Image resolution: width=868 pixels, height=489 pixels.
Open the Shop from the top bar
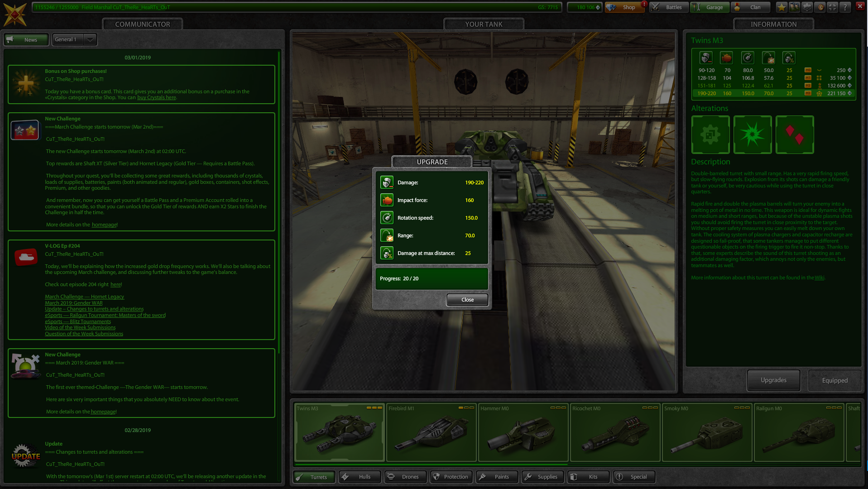click(624, 7)
